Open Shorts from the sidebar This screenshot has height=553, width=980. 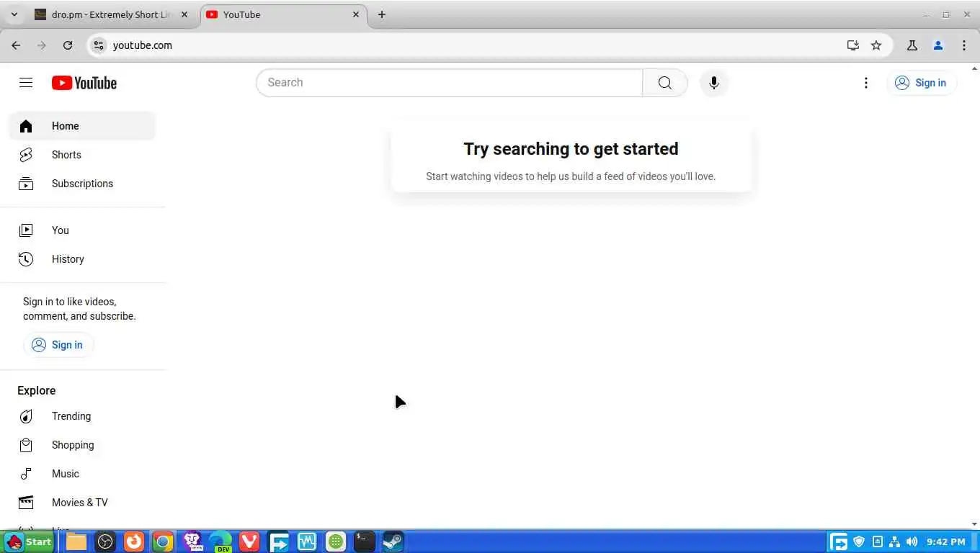click(x=82, y=155)
